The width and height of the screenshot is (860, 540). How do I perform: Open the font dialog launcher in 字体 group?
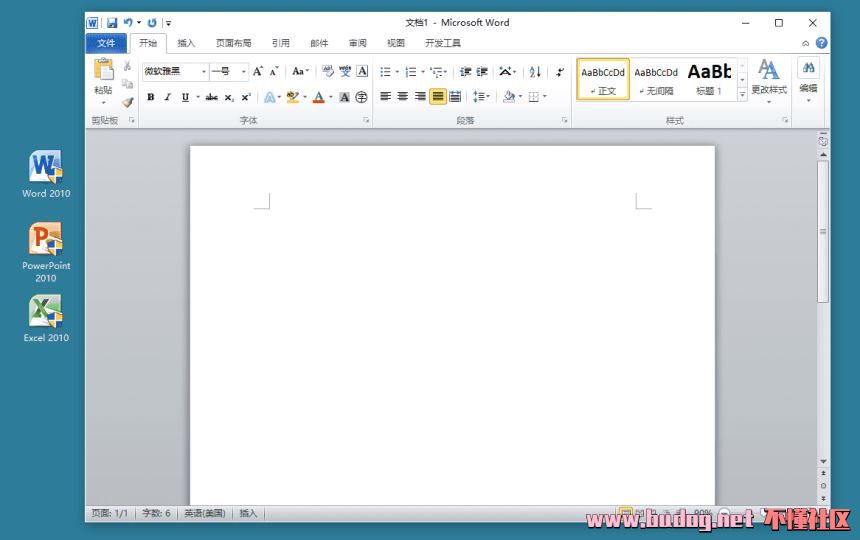pos(366,120)
